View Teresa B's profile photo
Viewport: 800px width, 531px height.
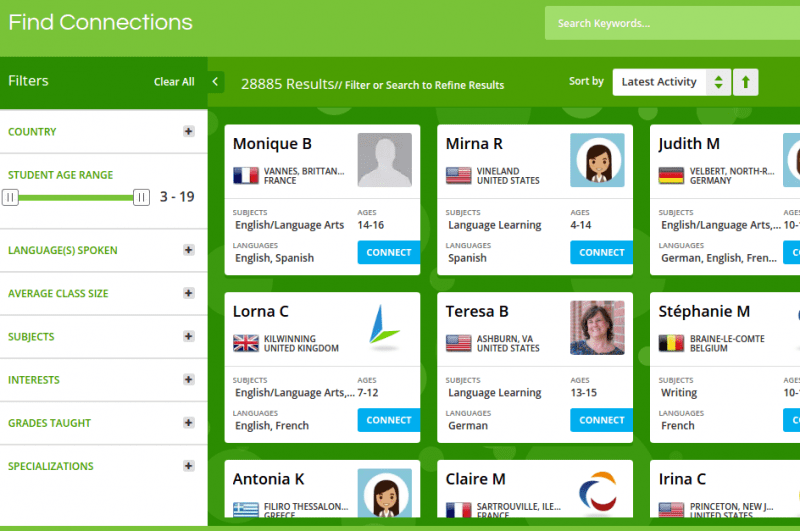597,328
